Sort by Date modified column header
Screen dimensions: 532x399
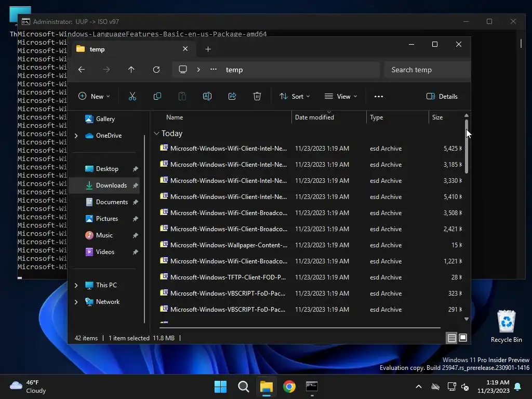pos(314,117)
